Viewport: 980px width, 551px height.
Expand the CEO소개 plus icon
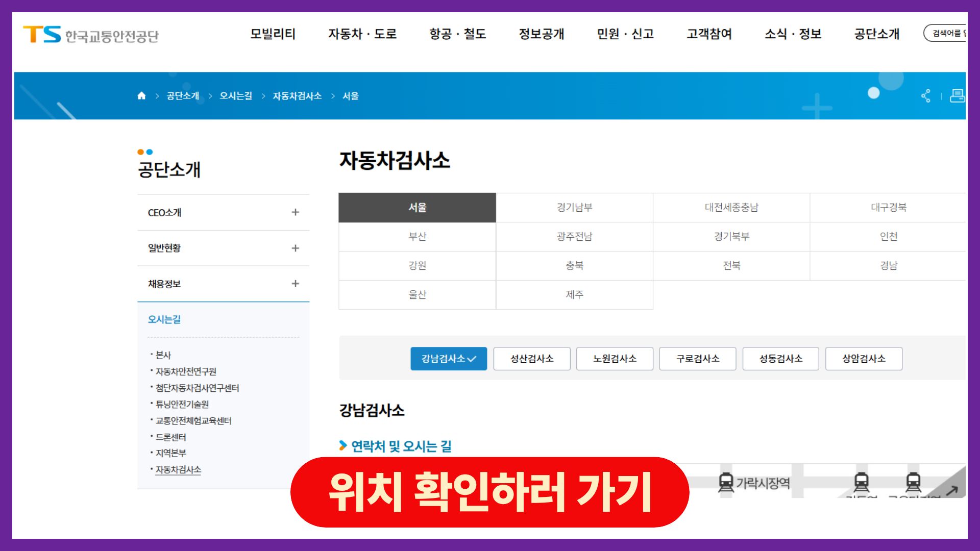(x=295, y=212)
